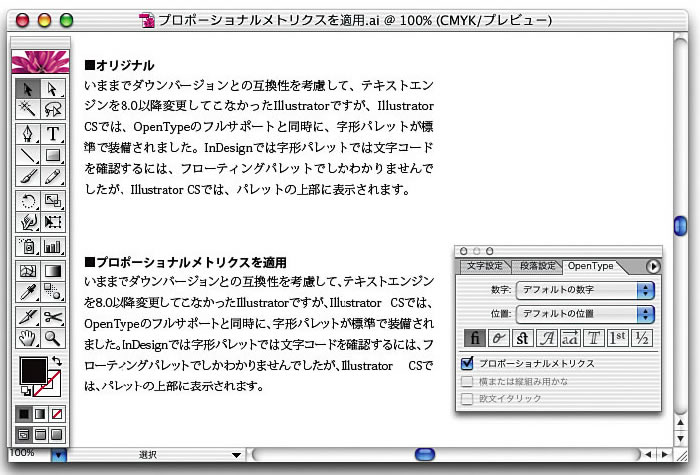The height and width of the screenshot is (475, 700).
Task: Activate the Type (T) tool
Action: click(x=53, y=133)
